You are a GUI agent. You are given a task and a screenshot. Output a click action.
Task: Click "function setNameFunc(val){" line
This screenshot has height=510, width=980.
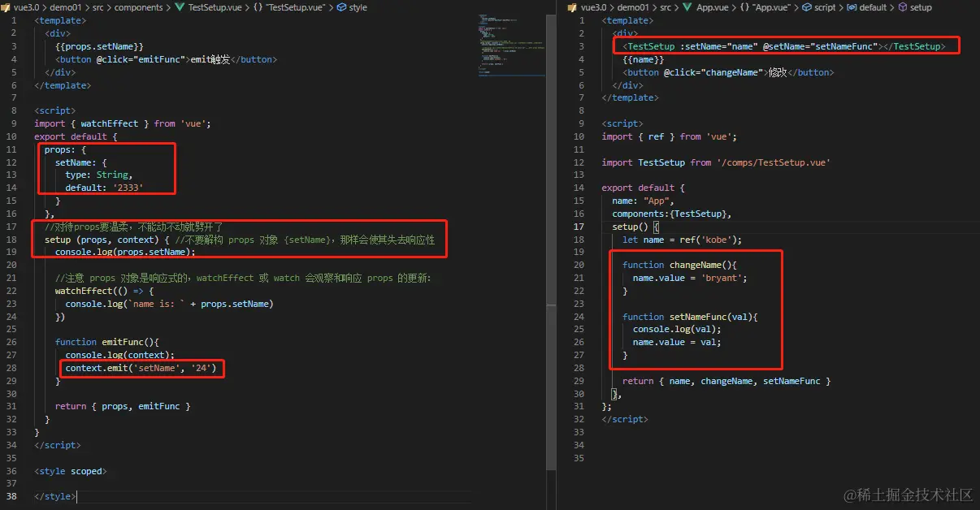click(x=690, y=317)
